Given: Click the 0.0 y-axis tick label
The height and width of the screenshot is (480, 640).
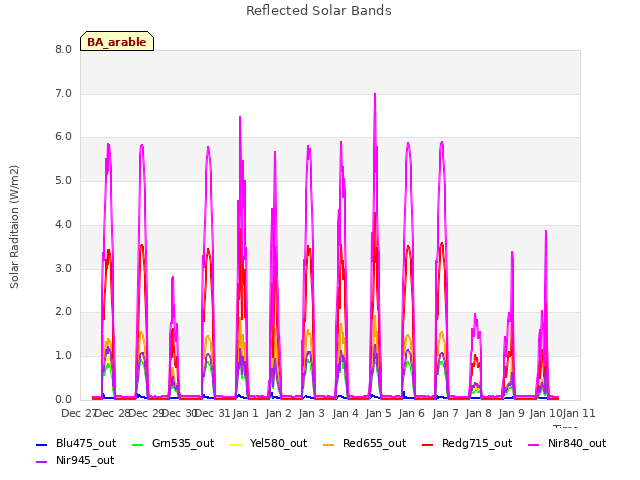Looking at the screenshot, I should pos(63,400).
